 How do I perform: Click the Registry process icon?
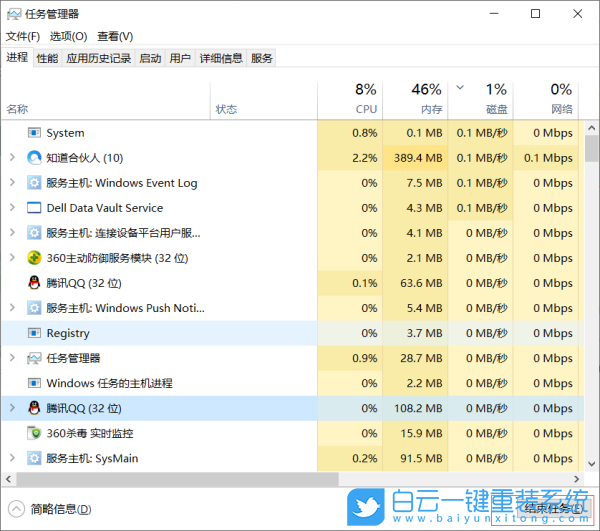[x=34, y=333]
